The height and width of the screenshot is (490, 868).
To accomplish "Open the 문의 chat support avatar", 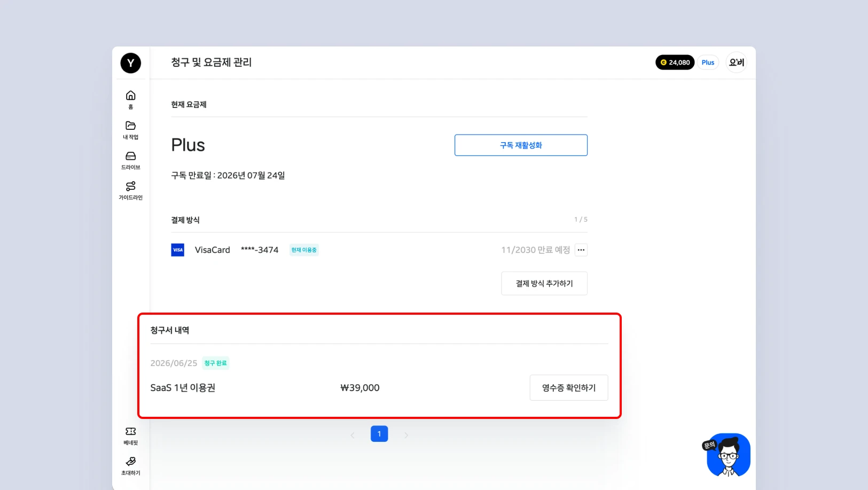I will click(728, 455).
